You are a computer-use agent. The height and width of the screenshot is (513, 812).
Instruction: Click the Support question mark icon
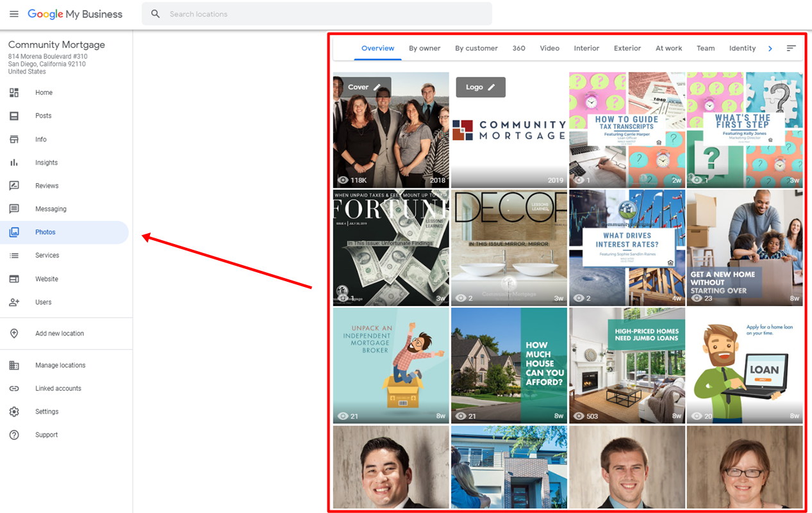pos(14,435)
